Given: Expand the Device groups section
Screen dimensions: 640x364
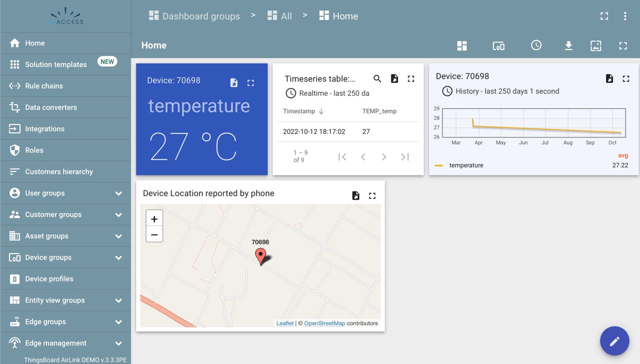Looking at the screenshot, I should coord(65,257).
